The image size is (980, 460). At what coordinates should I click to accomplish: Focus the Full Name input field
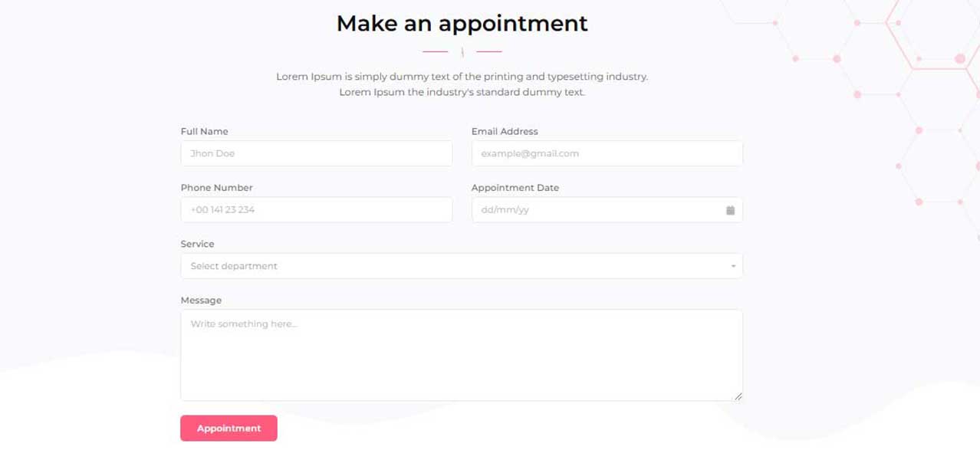pos(316,153)
